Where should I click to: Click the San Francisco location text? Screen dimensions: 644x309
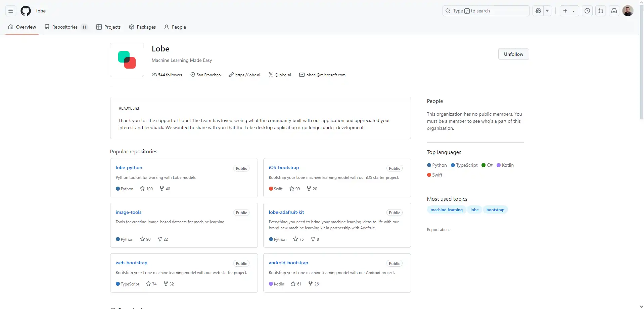[x=209, y=75]
